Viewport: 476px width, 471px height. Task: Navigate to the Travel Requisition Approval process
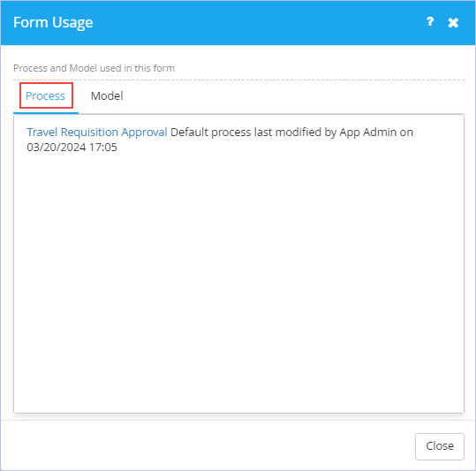coord(97,132)
